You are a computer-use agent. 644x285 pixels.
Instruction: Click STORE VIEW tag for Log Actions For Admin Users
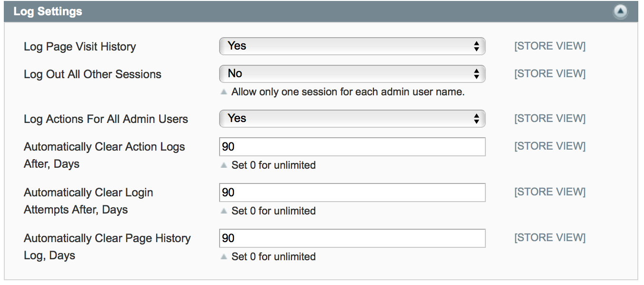coord(550,119)
